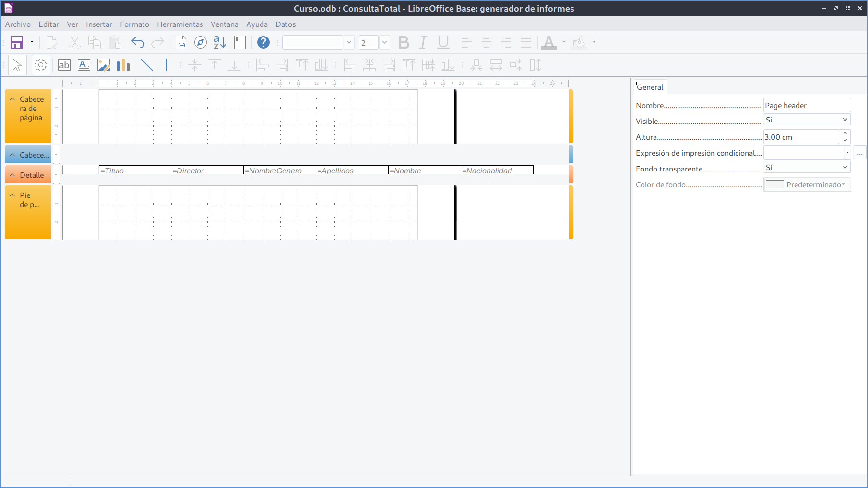868x488 pixels.
Task: Open the Insertar menu
Action: pyautogui.click(x=99, y=24)
